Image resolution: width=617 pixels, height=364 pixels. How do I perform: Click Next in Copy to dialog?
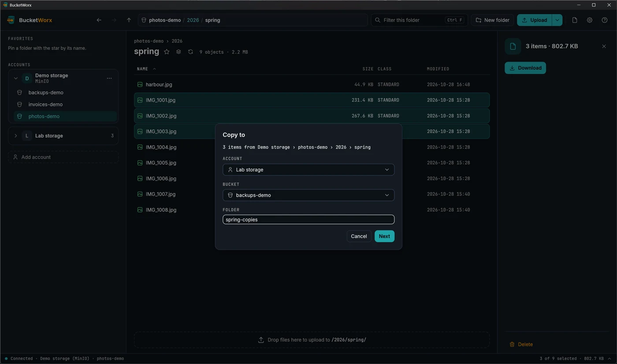click(x=384, y=236)
